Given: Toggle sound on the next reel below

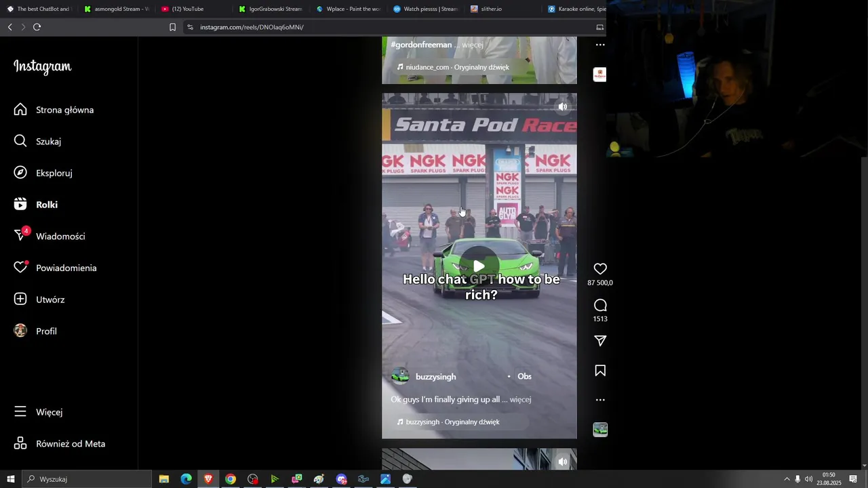Looking at the screenshot, I should (562, 462).
